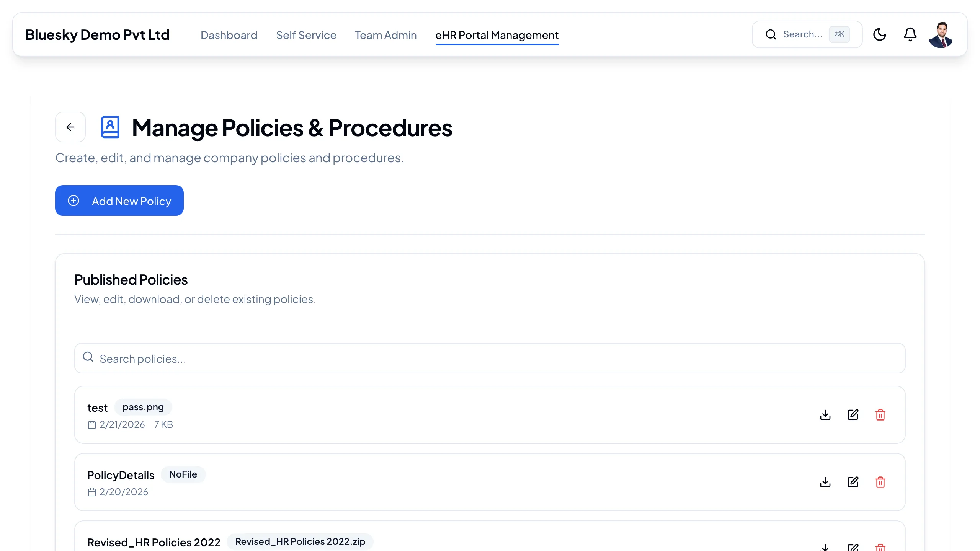Click the header Search box
The image size is (980, 551).
coord(807,34)
